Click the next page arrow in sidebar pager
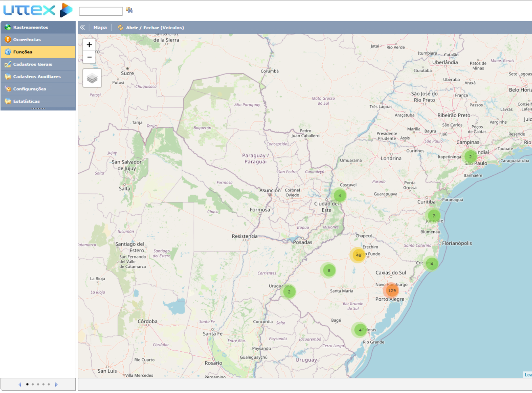The image size is (532, 393). pos(56,385)
